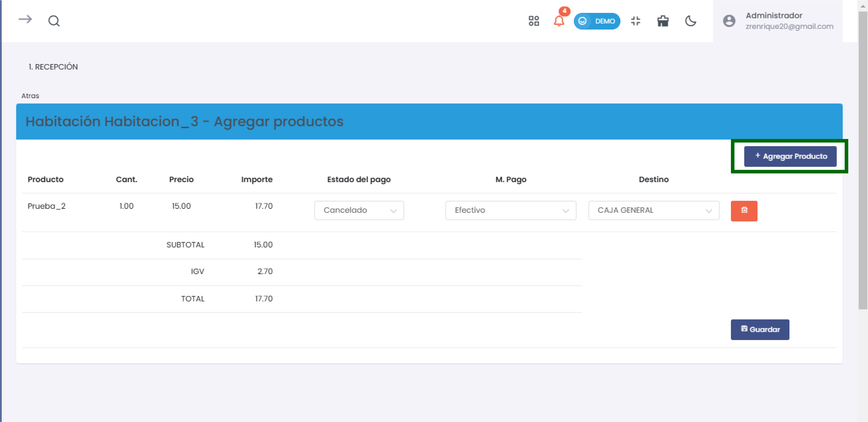This screenshot has width=868, height=422.
Task: Open the notifications bell
Action: coord(559,21)
